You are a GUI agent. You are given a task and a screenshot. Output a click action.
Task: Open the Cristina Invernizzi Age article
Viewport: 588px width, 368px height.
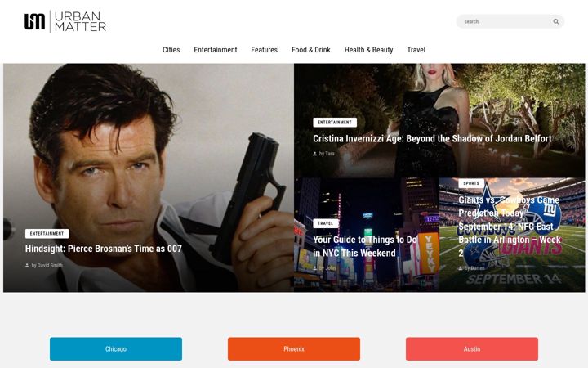point(432,138)
